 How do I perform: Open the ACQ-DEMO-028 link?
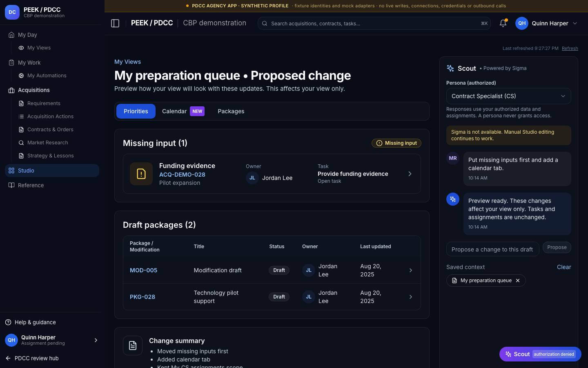click(182, 175)
